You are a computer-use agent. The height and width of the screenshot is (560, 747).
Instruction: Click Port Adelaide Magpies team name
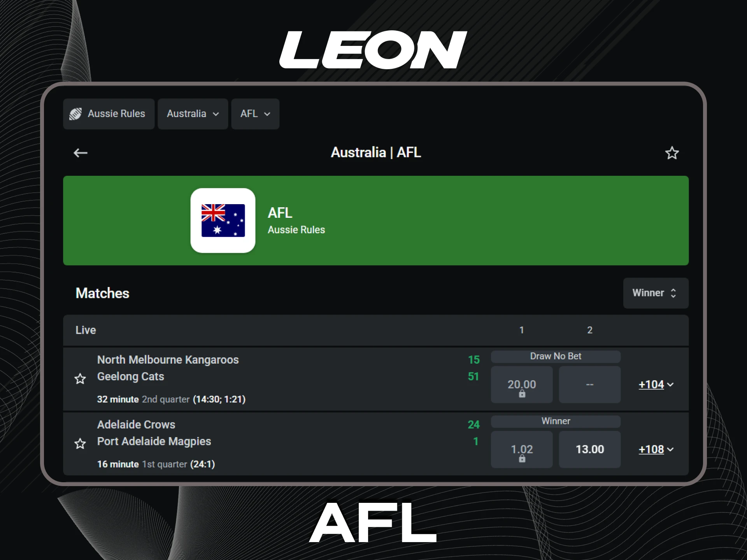(x=154, y=441)
